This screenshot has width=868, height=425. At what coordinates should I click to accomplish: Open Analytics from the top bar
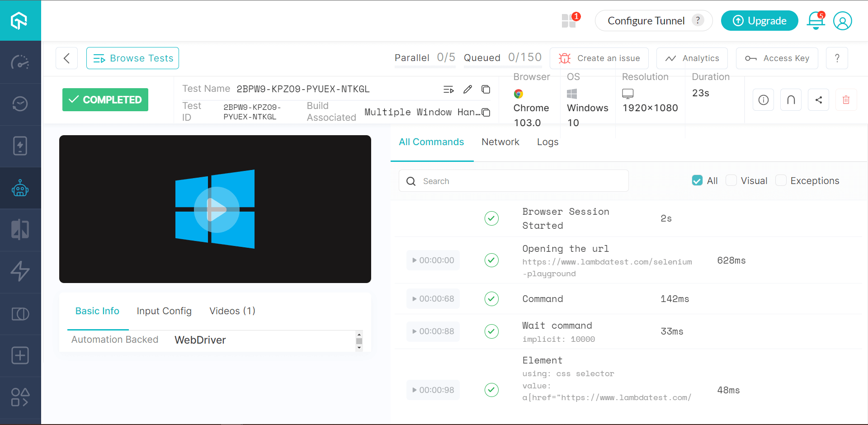(692, 58)
